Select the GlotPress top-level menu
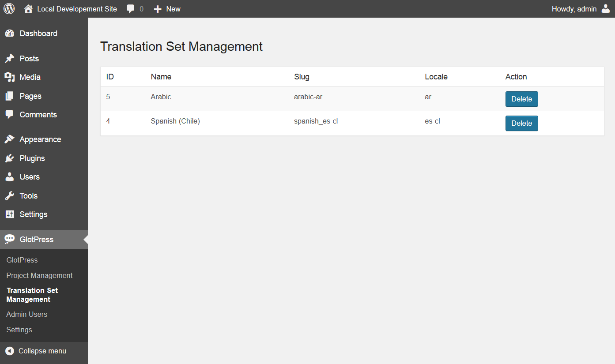 37,240
